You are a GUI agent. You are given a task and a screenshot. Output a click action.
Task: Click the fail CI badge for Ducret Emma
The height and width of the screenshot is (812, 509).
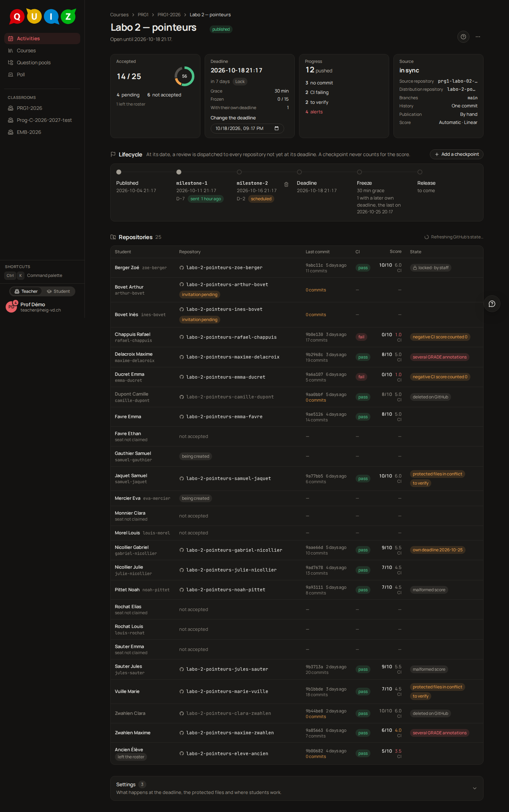(361, 377)
